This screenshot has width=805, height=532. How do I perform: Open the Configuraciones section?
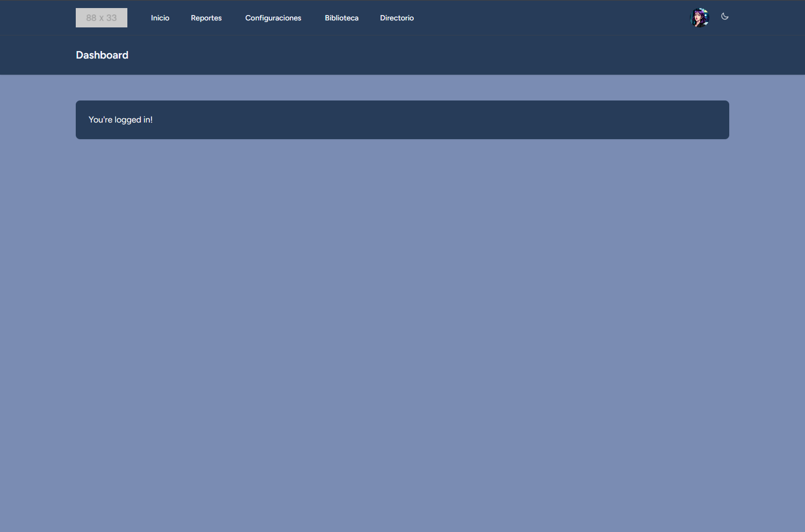tap(273, 18)
